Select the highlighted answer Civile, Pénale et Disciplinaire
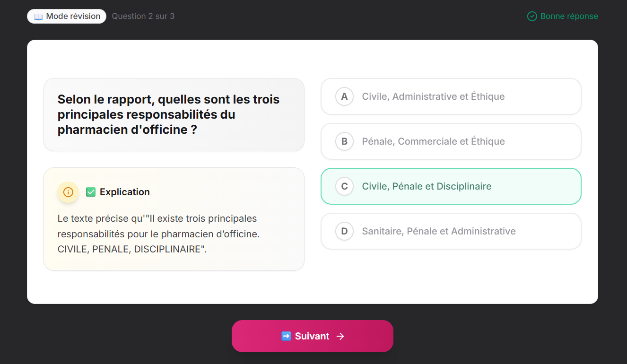Screen dimensions: 627x364 pos(451,186)
